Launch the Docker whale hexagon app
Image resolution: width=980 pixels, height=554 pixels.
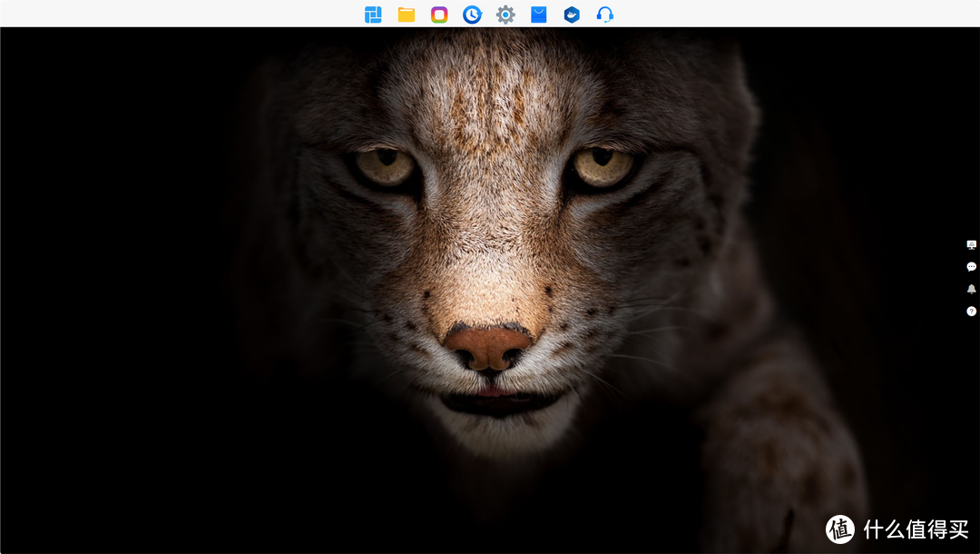(572, 15)
